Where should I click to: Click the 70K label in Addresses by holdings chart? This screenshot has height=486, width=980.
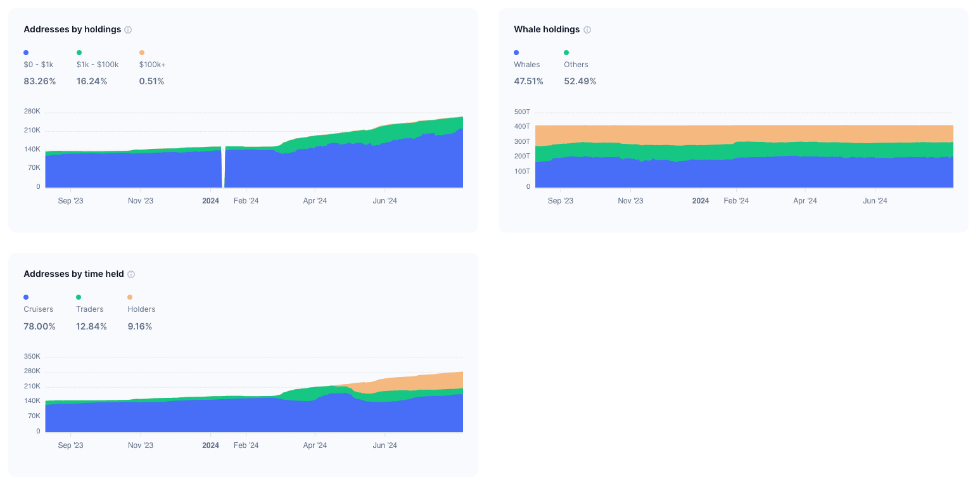point(34,168)
